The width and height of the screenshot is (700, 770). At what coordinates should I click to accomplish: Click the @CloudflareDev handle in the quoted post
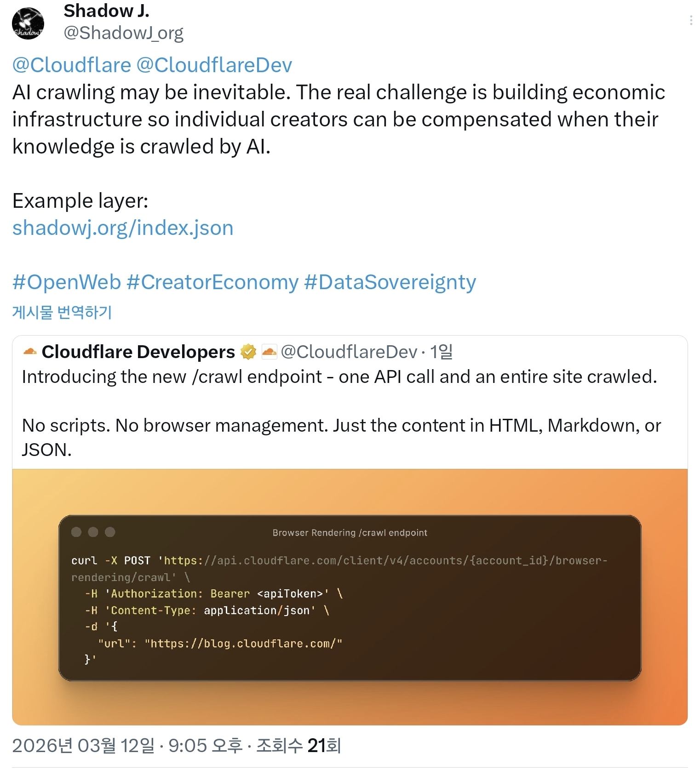(x=349, y=352)
